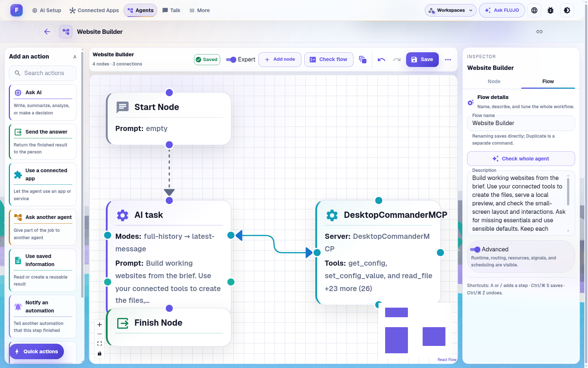Open the AI Setup section
Screen dimensions: 588x368
coord(47,10)
